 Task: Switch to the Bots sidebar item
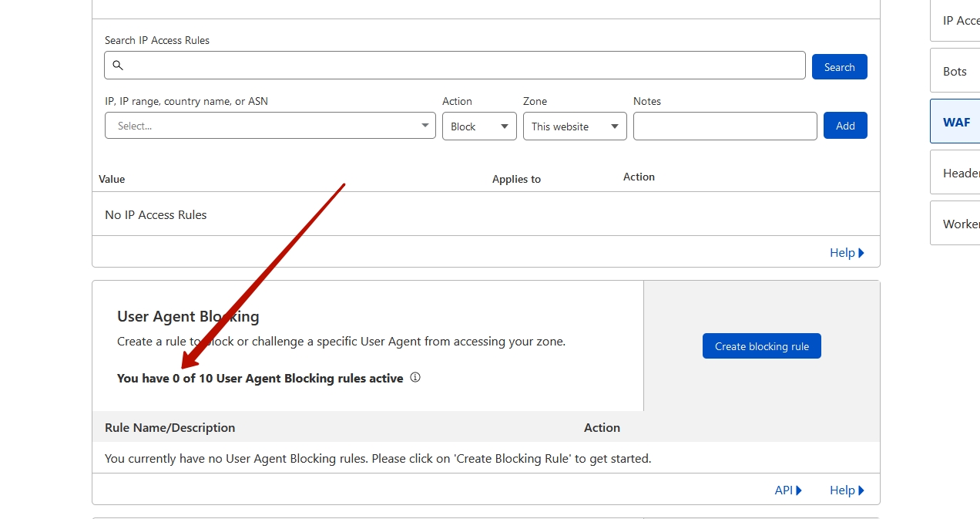[x=955, y=71]
